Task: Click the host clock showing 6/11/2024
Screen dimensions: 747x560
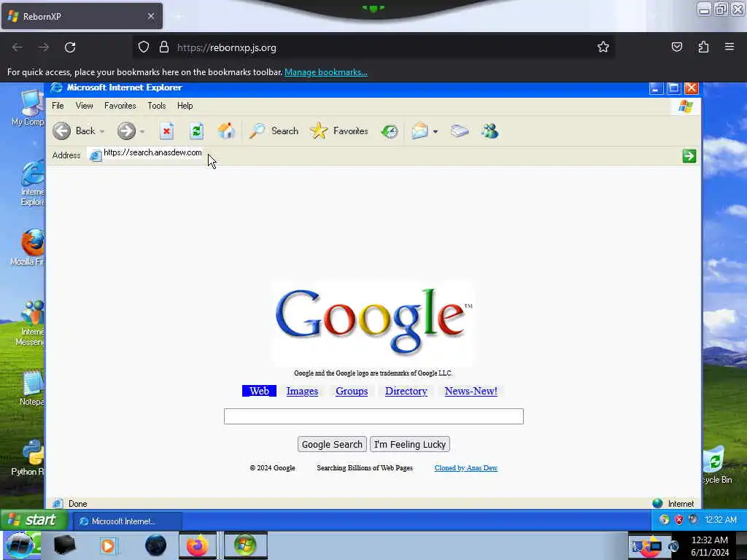Action: point(710,546)
